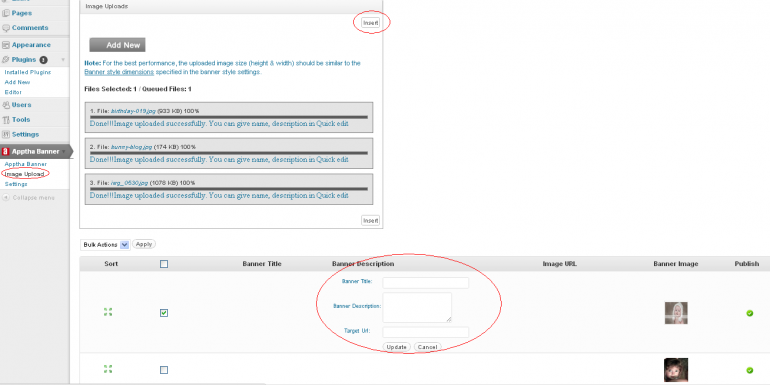Viewport: 770px width, 385px height.
Task: Click the Collapse menu arrow icon
Action: [6, 197]
